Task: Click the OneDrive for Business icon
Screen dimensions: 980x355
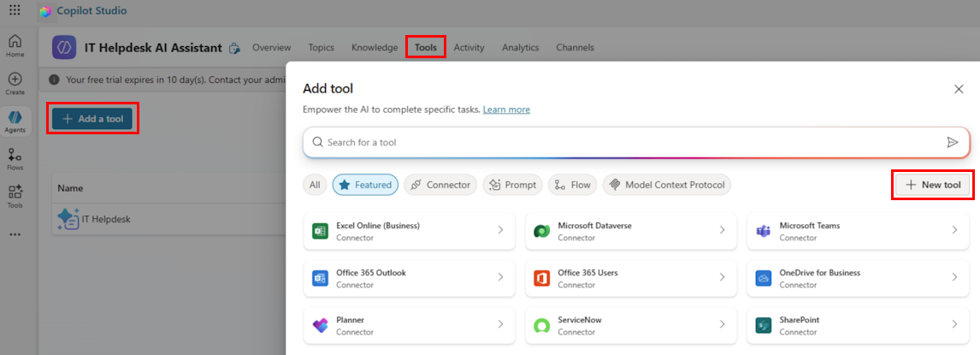Action: click(763, 278)
